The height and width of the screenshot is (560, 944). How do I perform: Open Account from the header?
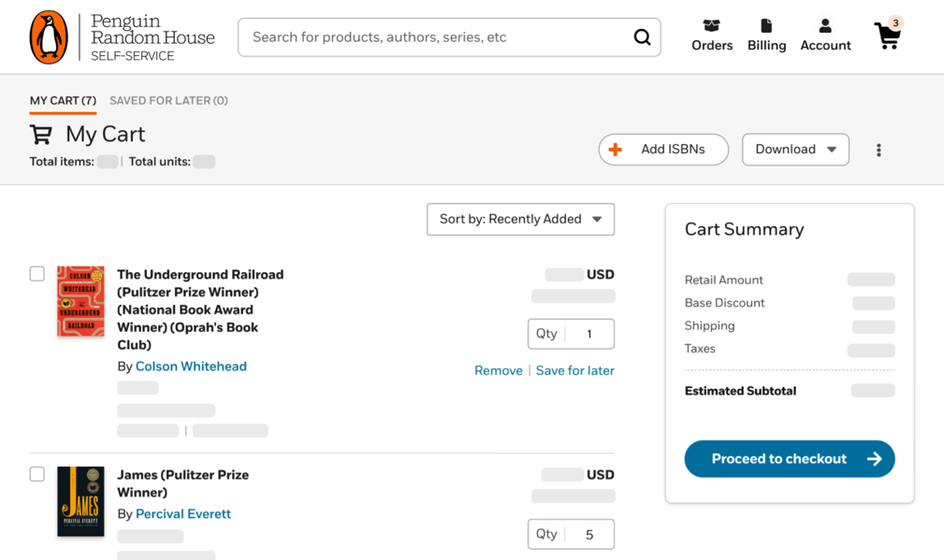(825, 36)
